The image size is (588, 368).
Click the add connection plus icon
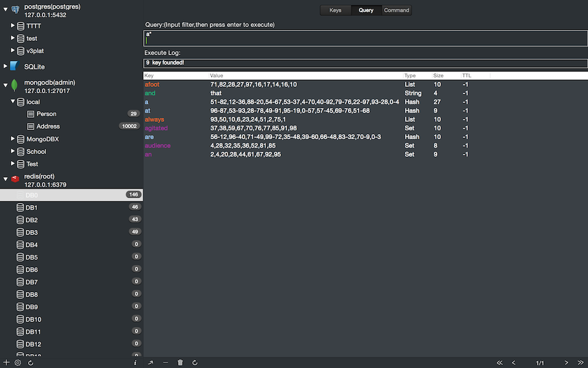pos(6,363)
